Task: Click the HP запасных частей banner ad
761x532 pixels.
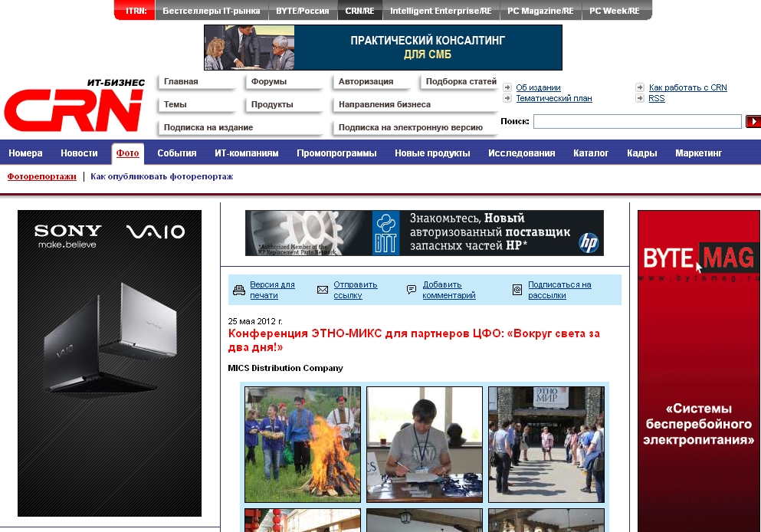Action: [424, 233]
